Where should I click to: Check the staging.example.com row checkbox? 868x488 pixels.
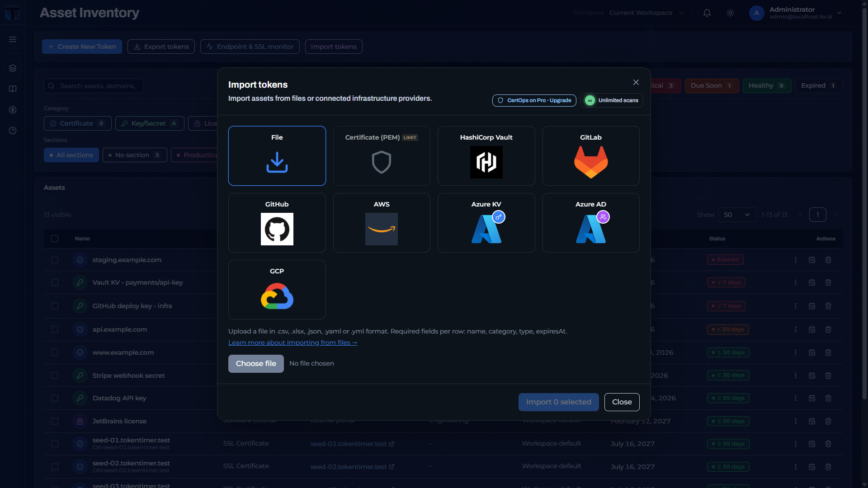(55, 260)
